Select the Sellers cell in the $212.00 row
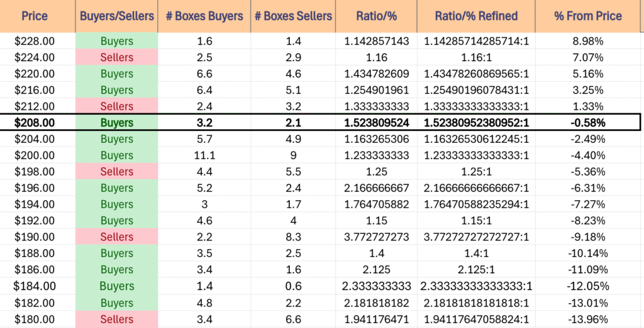The height and width of the screenshot is (328, 644). tap(116, 106)
